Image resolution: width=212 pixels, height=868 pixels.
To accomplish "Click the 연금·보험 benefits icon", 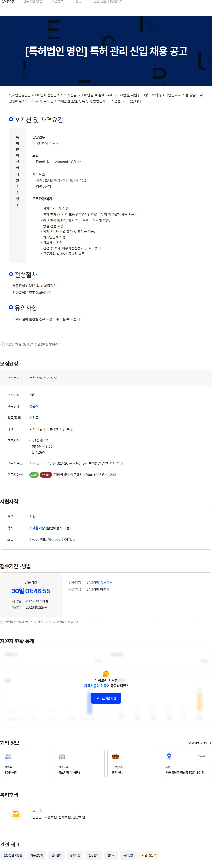I will pyautogui.click(x=15, y=814).
